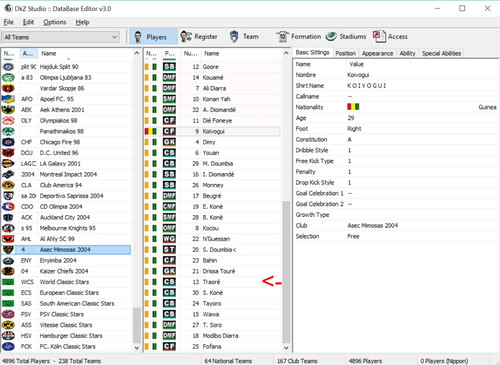
Task: Switch to the Ability tab
Action: (407, 53)
